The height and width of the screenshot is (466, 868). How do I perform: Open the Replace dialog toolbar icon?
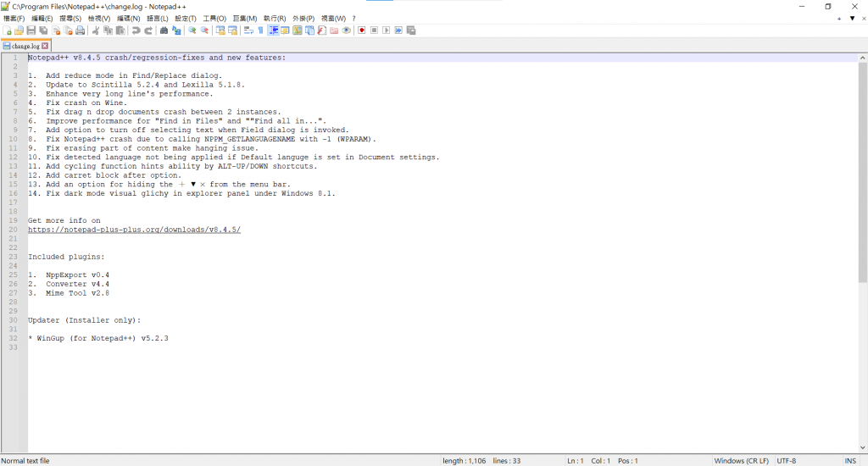(x=176, y=31)
